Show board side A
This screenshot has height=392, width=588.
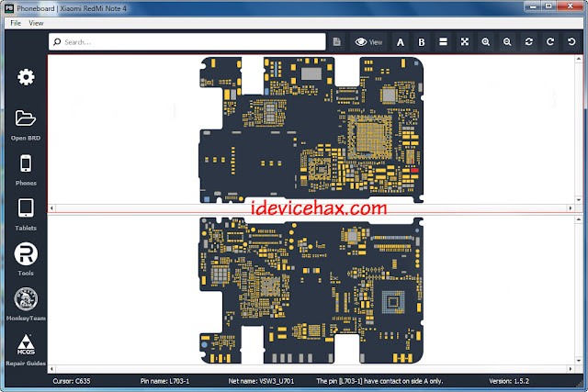[x=401, y=42]
